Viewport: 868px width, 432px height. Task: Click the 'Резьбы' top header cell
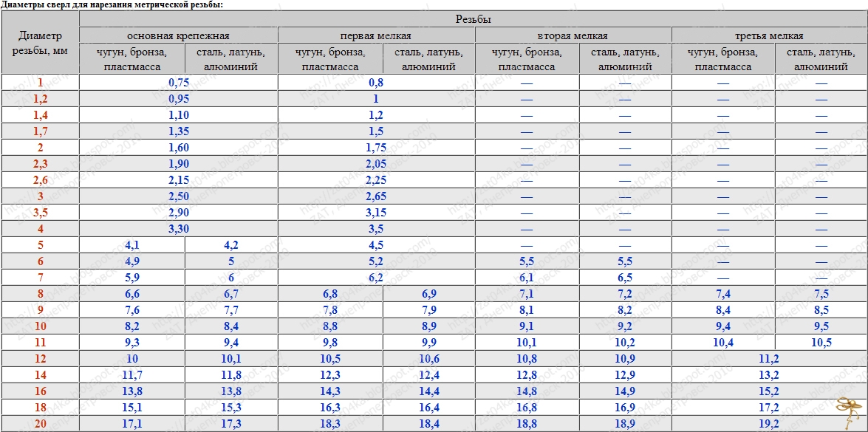click(474, 19)
